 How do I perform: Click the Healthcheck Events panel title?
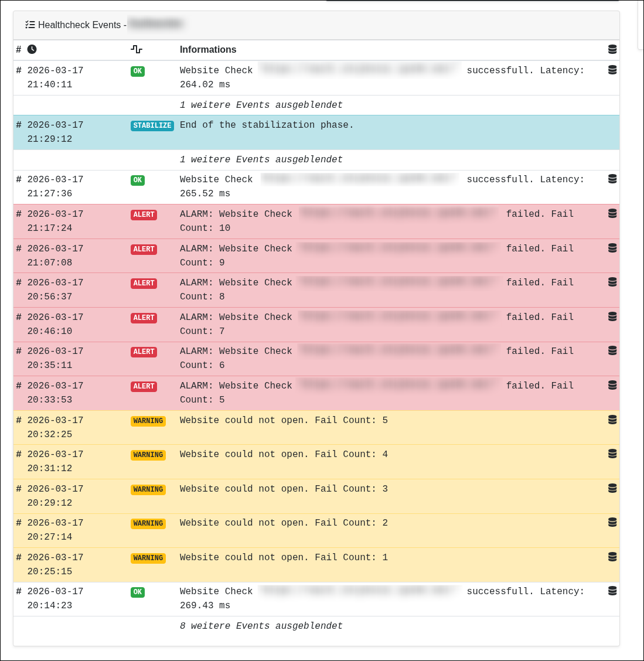coord(79,25)
